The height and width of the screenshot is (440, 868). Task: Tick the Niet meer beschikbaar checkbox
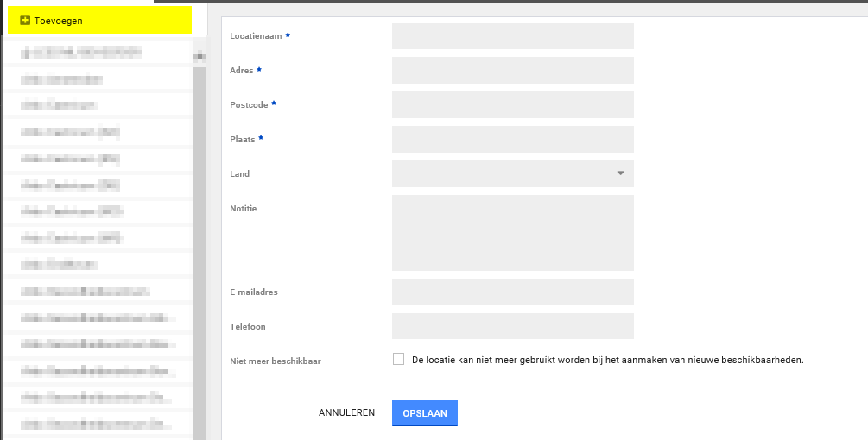pyautogui.click(x=398, y=360)
